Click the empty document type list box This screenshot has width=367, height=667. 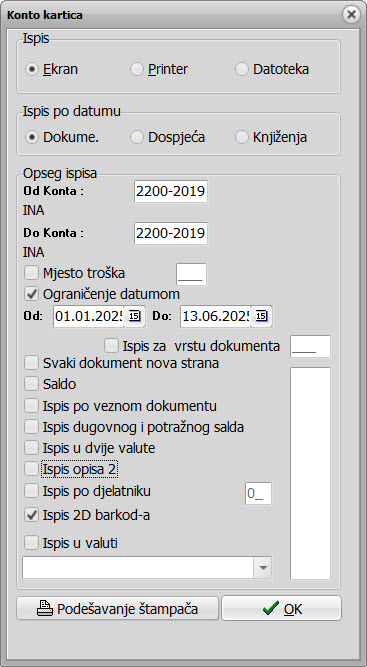tap(310, 473)
